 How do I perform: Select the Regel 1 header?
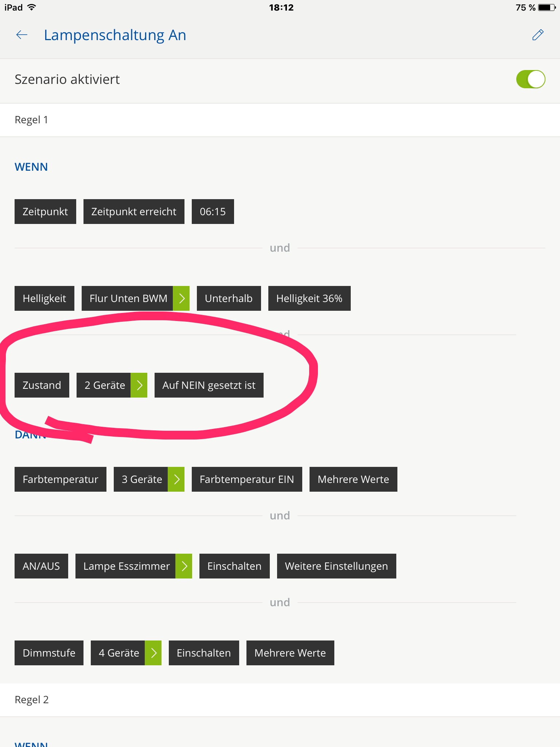pyautogui.click(x=31, y=120)
